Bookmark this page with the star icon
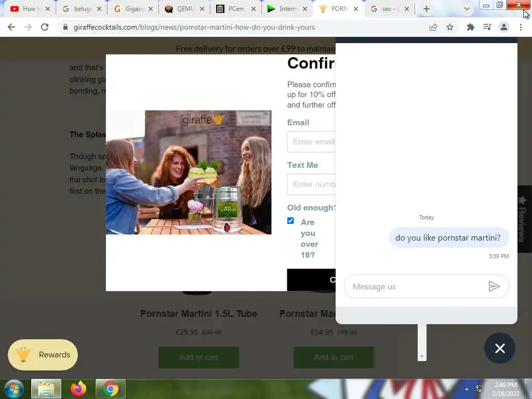 coord(450,27)
